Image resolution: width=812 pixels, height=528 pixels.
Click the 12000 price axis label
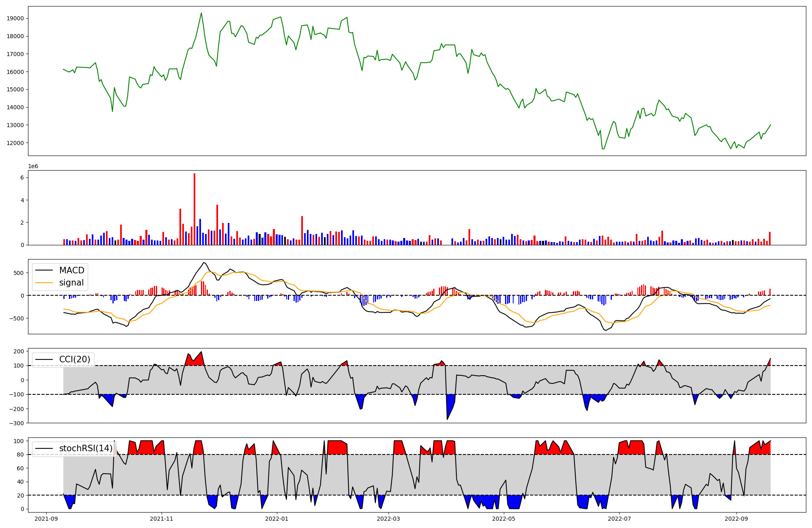coord(16,143)
